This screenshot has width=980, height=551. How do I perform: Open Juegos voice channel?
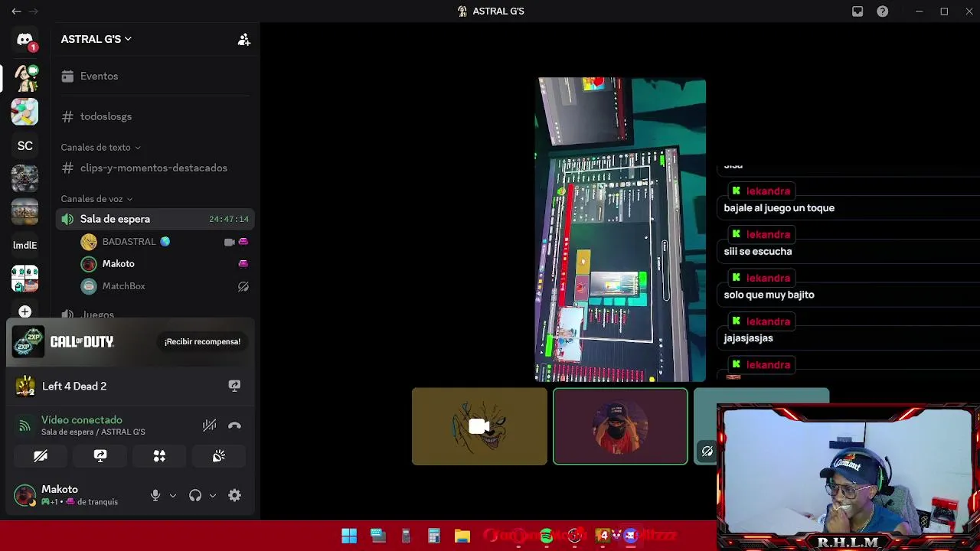coord(98,315)
